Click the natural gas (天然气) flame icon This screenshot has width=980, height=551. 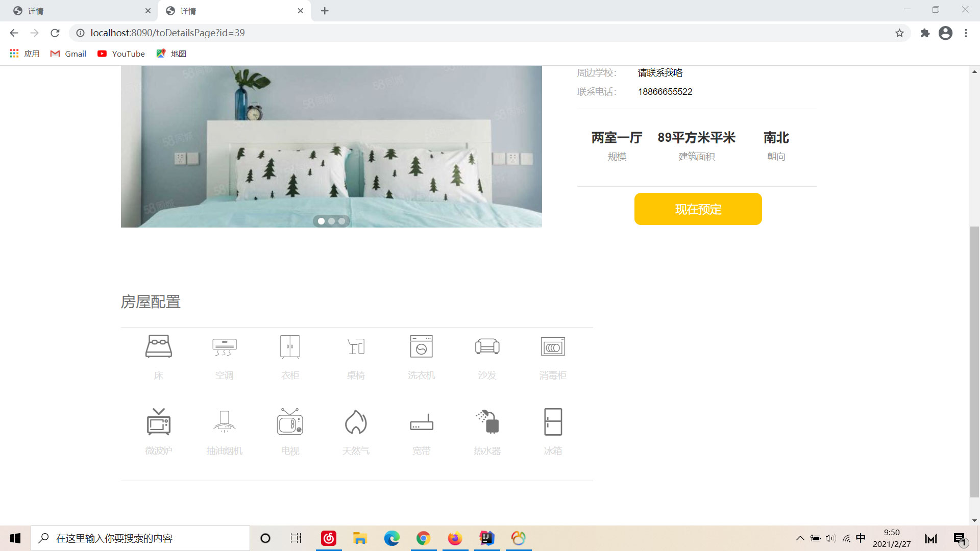pos(356,422)
